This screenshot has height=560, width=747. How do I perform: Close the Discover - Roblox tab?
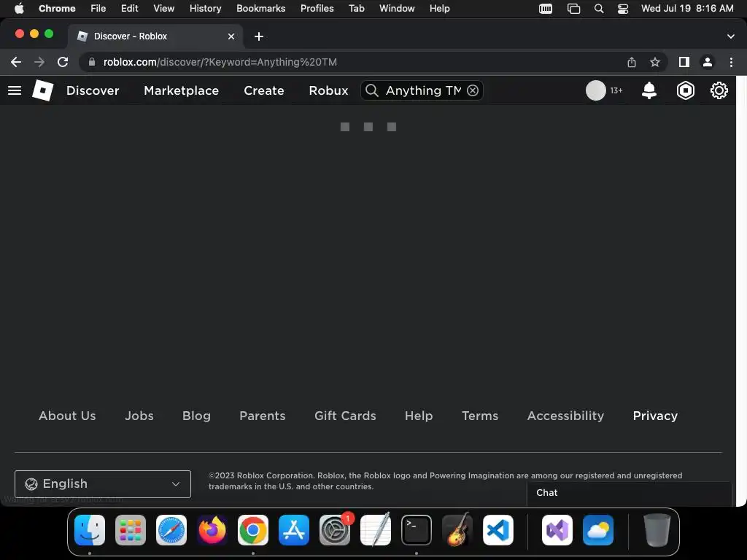[231, 36]
